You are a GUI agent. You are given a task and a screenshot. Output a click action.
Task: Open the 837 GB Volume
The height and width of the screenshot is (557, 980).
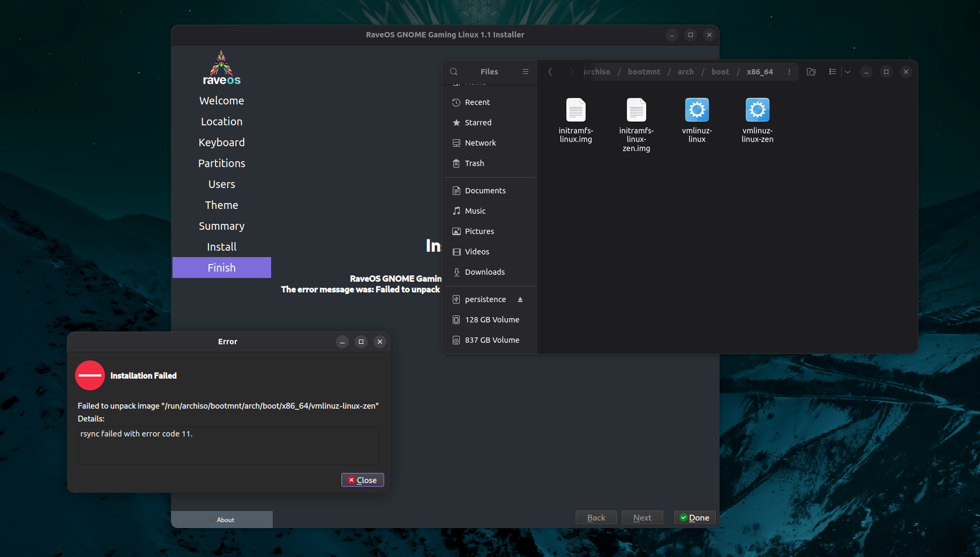coord(491,340)
